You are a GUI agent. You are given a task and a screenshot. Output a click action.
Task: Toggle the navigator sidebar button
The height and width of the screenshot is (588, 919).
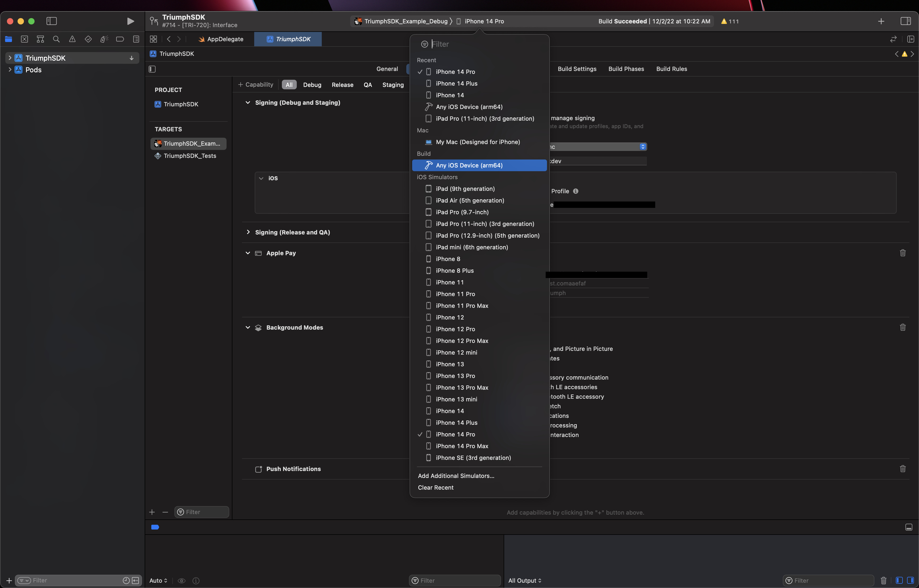pos(52,21)
